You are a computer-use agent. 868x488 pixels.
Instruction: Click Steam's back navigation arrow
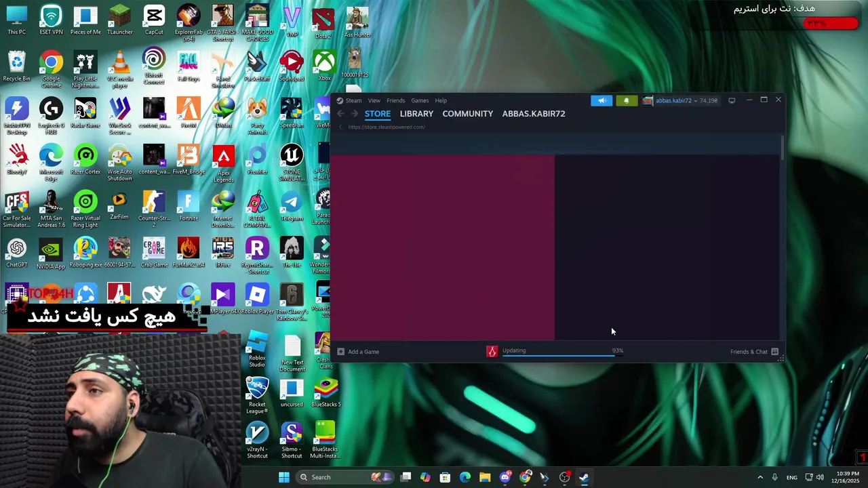341,114
